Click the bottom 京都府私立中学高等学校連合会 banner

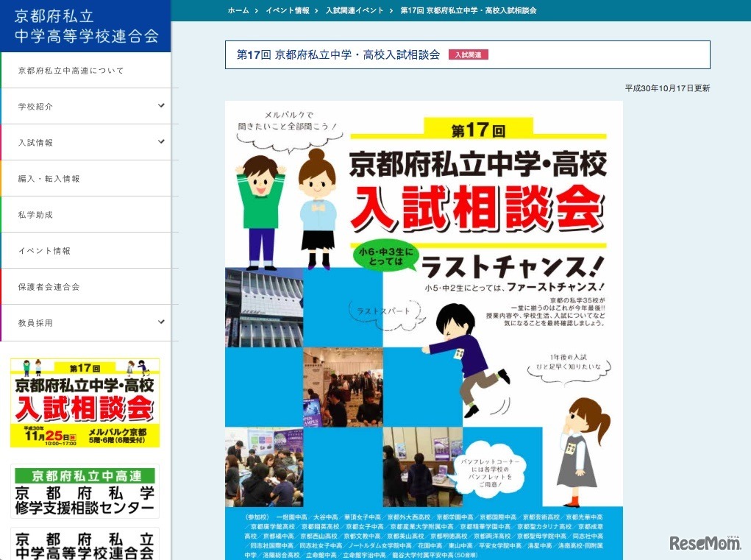point(85,545)
